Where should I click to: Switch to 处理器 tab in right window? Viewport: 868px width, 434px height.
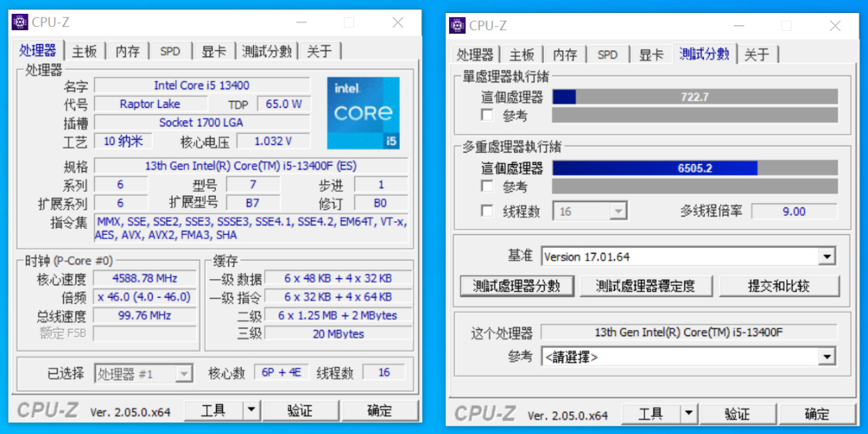tap(475, 55)
